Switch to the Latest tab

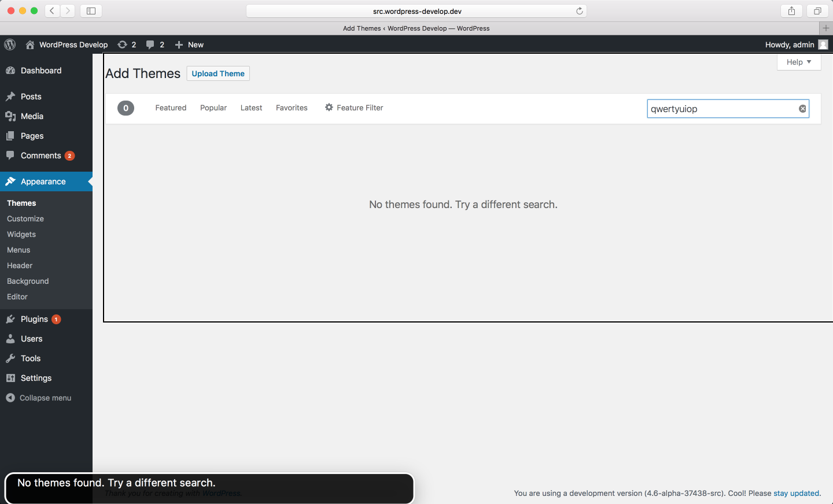251,108
